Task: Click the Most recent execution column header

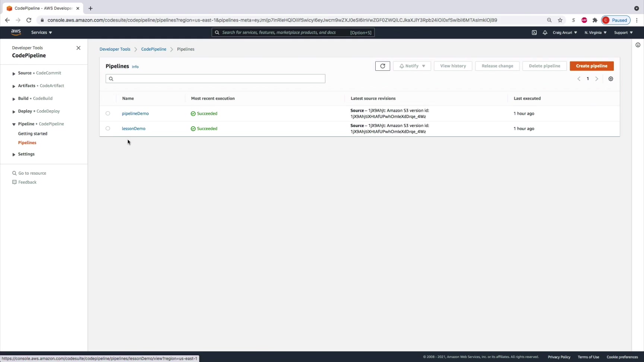Action: pyautogui.click(x=213, y=99)
